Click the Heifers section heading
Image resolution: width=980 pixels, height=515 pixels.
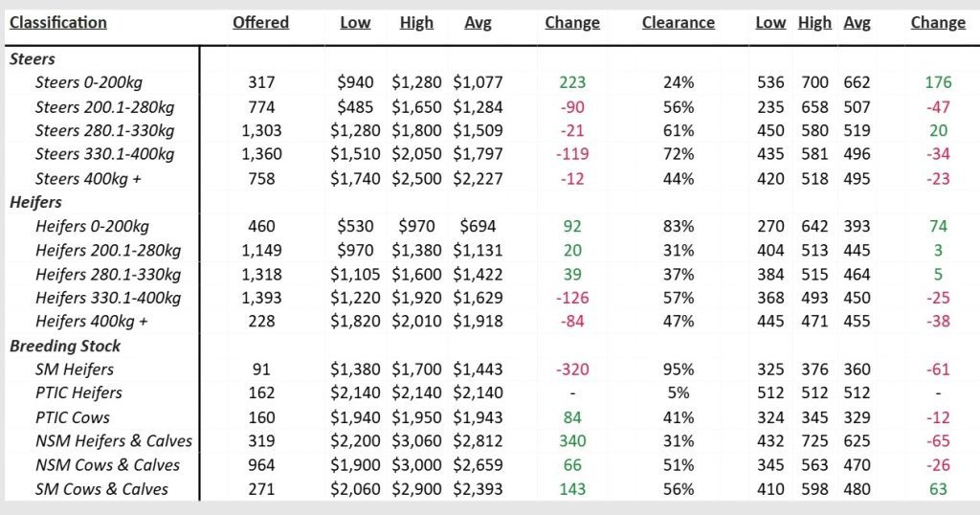point(37,202)
